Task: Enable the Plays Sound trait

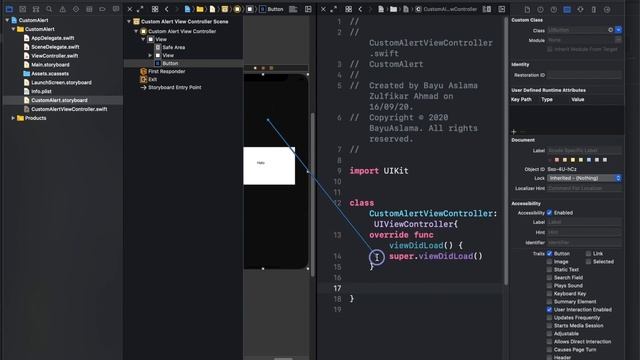Action: (x=549, y=286)
